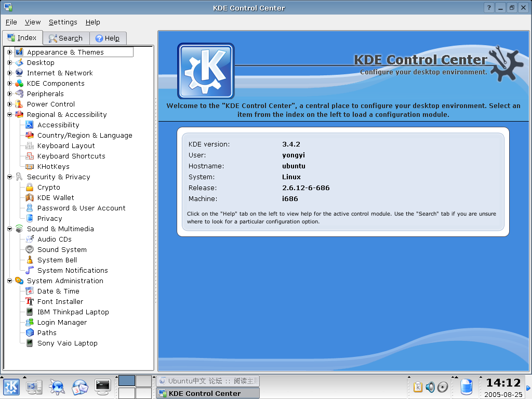The image size is (532, 399).
Task: Open the Help menu in the menu bar
Action: coord(92,22)
